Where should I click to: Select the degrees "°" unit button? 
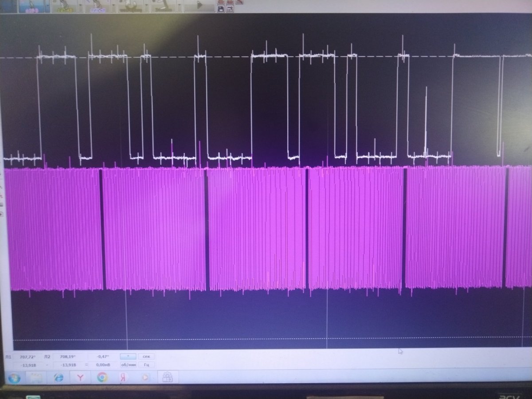[x=128, y=356]
